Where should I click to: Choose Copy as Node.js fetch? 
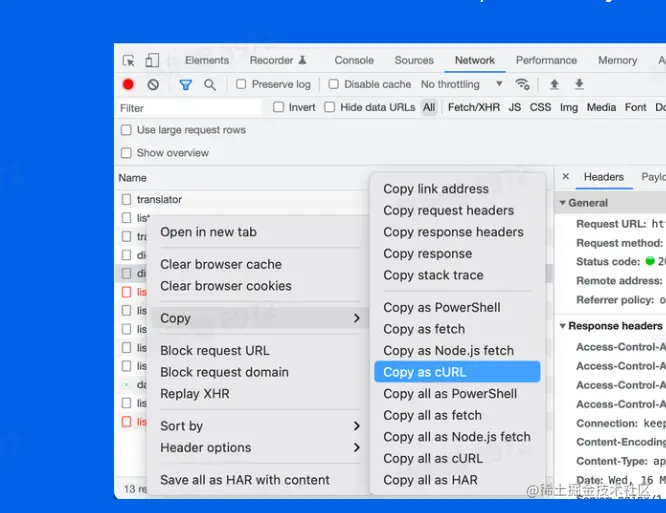[x=457, y=350]
